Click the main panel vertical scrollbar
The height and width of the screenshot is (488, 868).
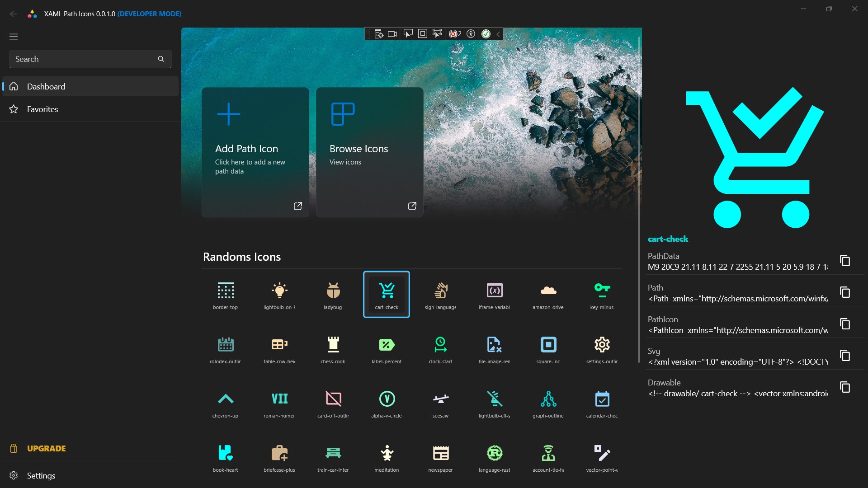pos(639,199)
